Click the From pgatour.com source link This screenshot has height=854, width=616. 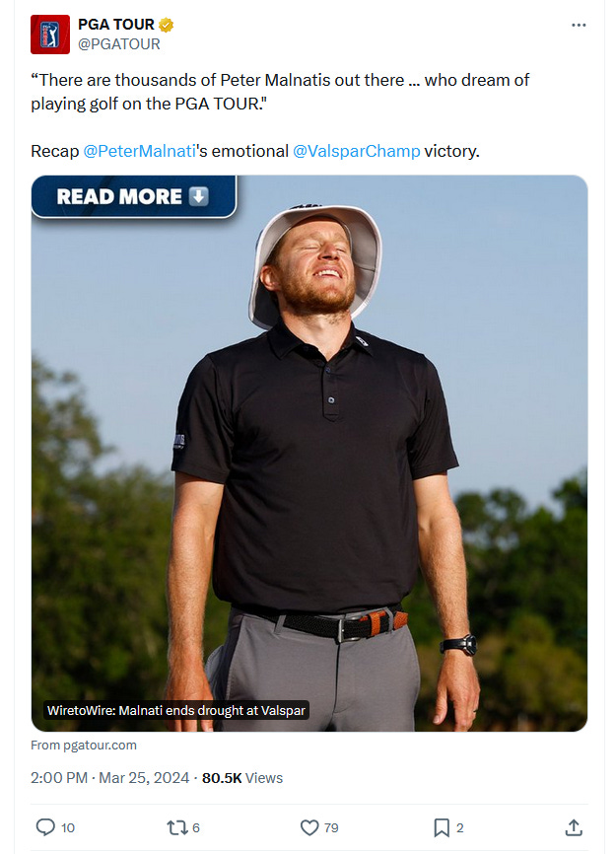[84, 746]
